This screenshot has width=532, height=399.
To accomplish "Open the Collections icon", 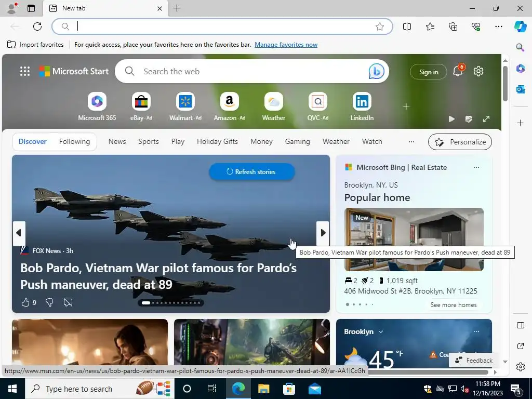I will [x=453, y=26].
